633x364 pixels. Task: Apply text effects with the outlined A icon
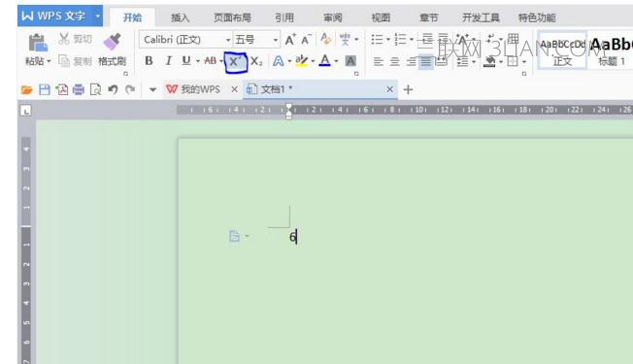click(x=278, y=61)
